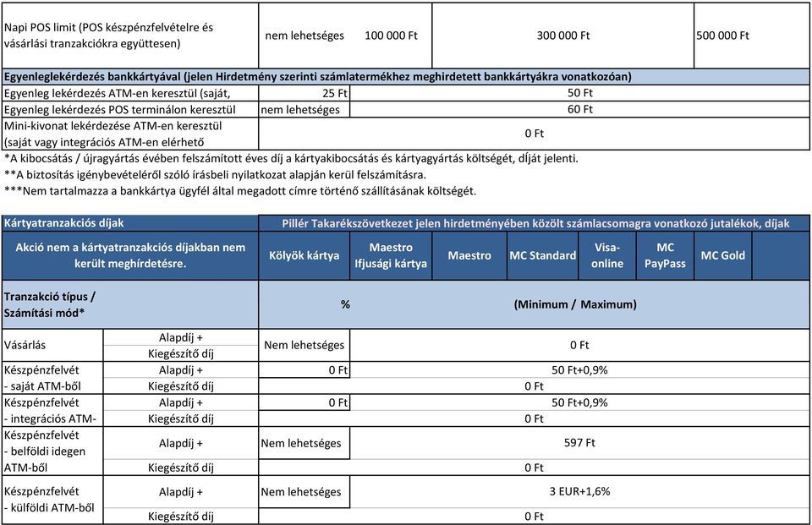Click the Kiegészítő díj '0 Ft' for saját ATM
The image size is (812, 525).
[x=534, y=386]
